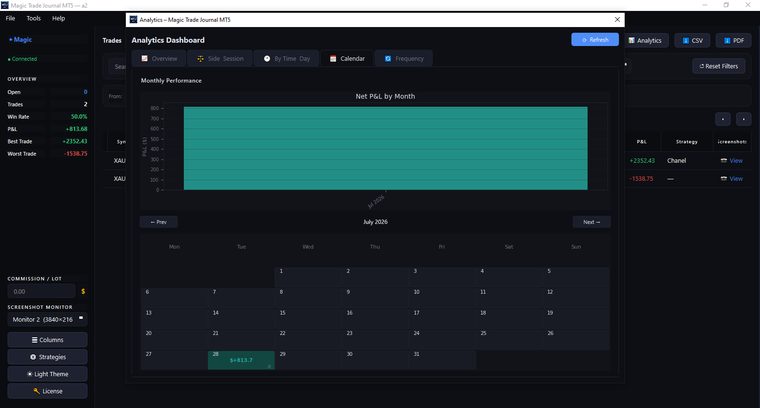Image resolution: width=760 pixels, height=408 pixels.
Task: Expand the Screenshot Monitor dropdown
Action: click(x=48, y=319)
